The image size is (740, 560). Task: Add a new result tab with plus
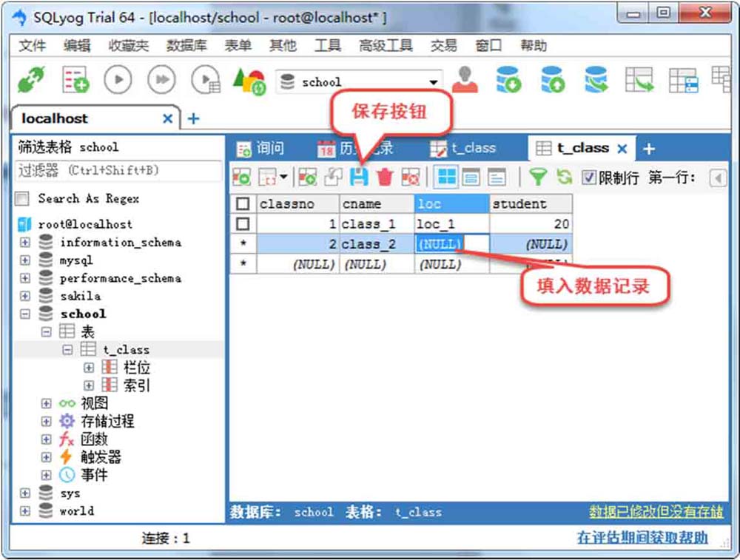coord(649,149)
